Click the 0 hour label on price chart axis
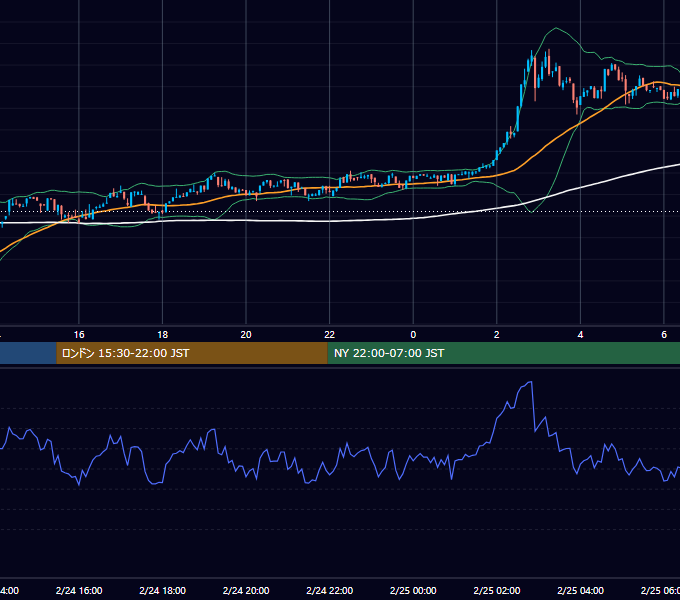 (413, 334)
